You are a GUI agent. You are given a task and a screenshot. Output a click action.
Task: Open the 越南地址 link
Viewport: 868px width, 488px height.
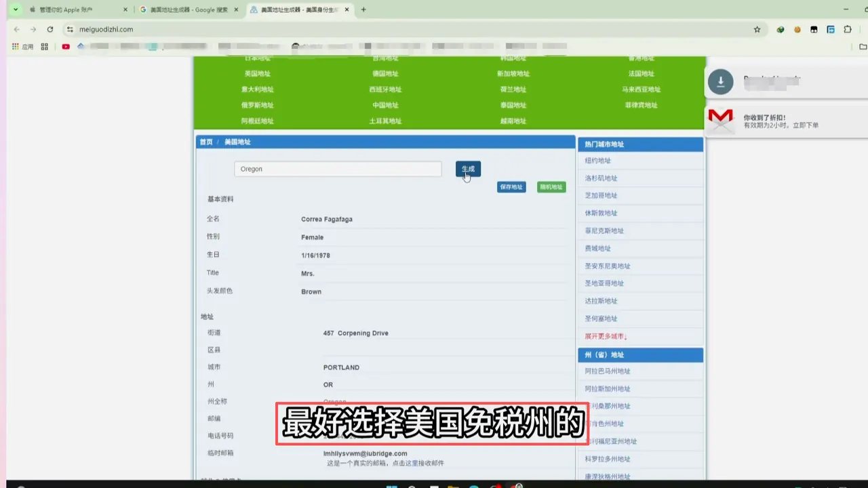tap(513, 121)
